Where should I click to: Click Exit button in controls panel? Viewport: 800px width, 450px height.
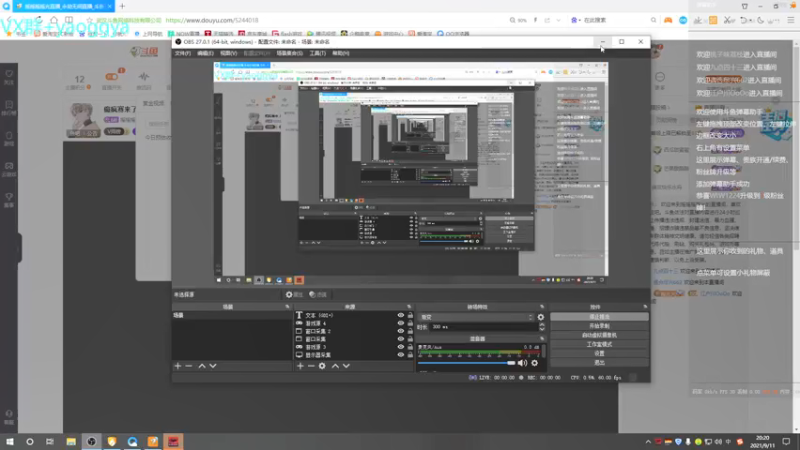[x=599, y=362]
